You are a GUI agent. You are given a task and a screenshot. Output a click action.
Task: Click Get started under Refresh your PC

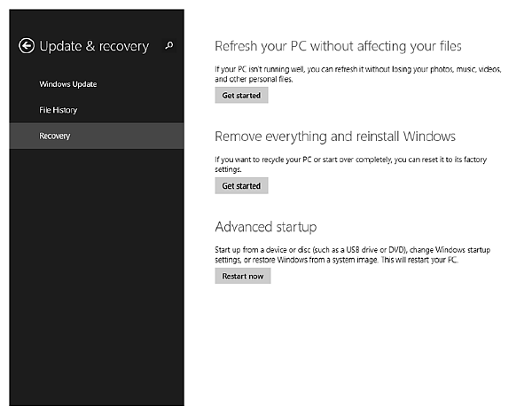(x=241, y=95)
